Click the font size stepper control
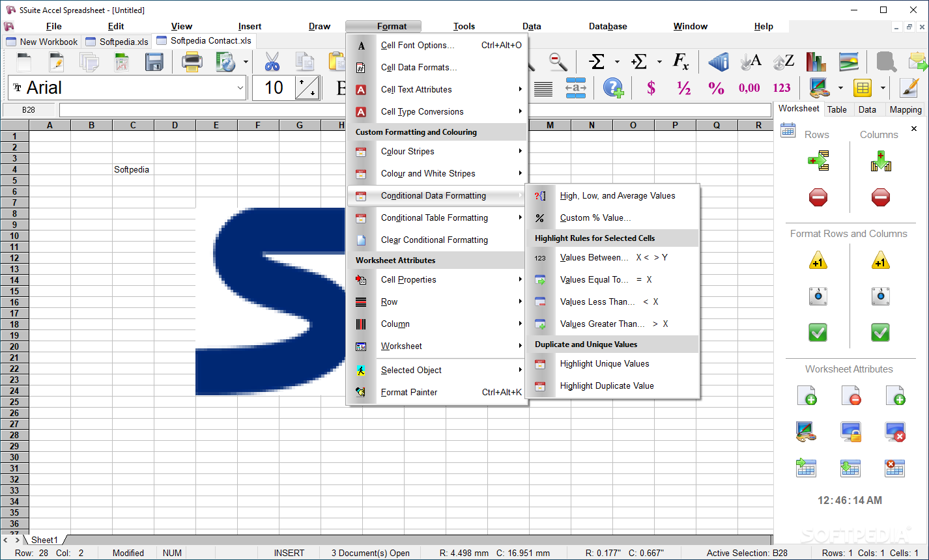The height and width of the screenshot is (560, 929). click(x=307, y=88)
